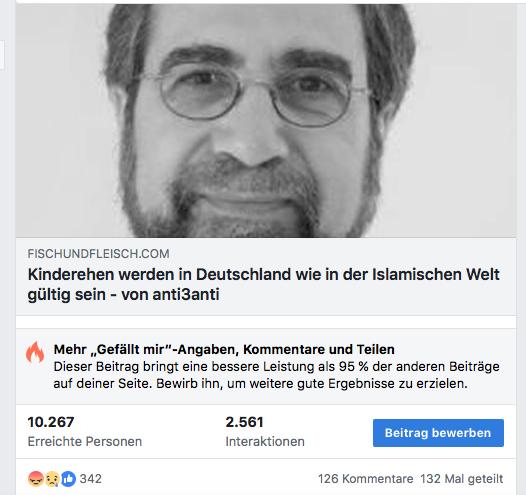The image size is (526, 495).
Task: Click the flame icon beside the boost tip
Action: (35, 352)
